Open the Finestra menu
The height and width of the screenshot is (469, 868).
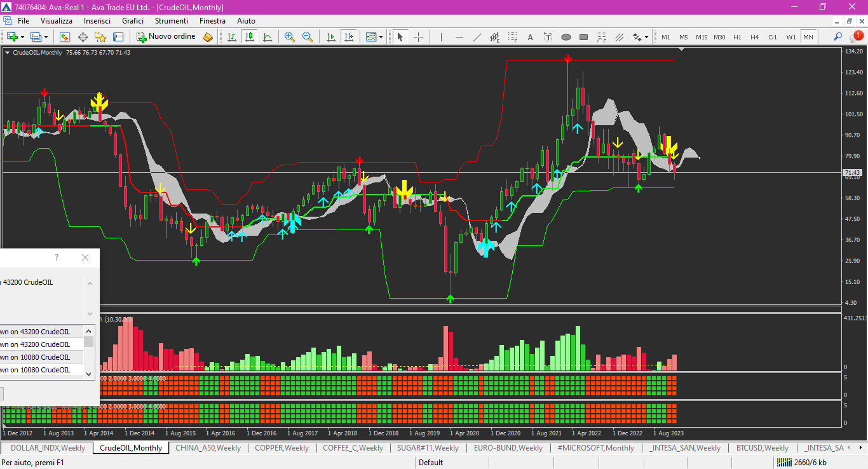[212, 21]
